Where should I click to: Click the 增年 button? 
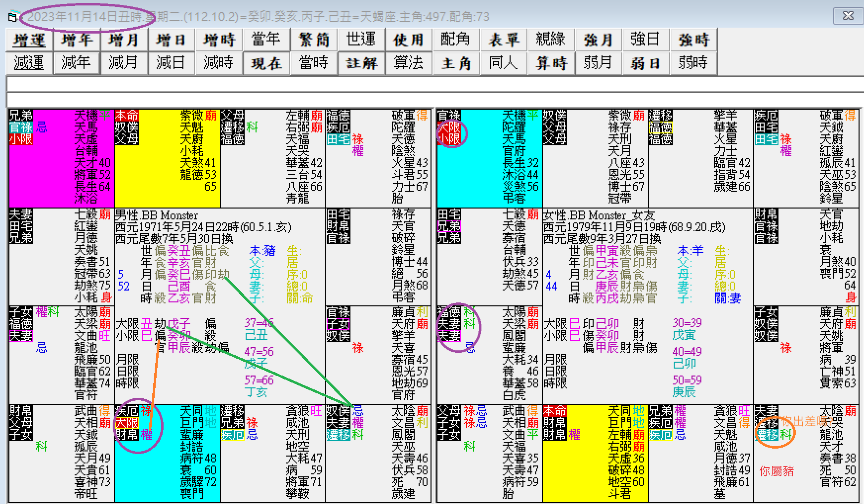click(x=77, y=40)
